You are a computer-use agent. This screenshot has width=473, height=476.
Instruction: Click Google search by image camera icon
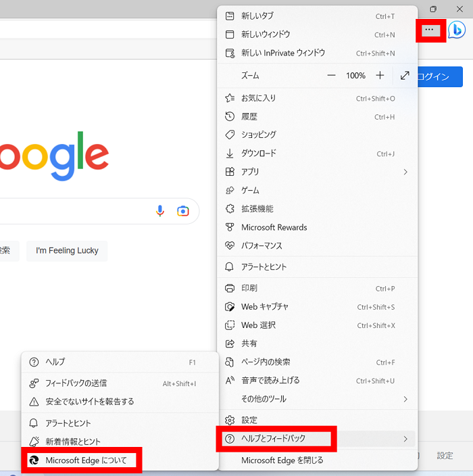183,211
